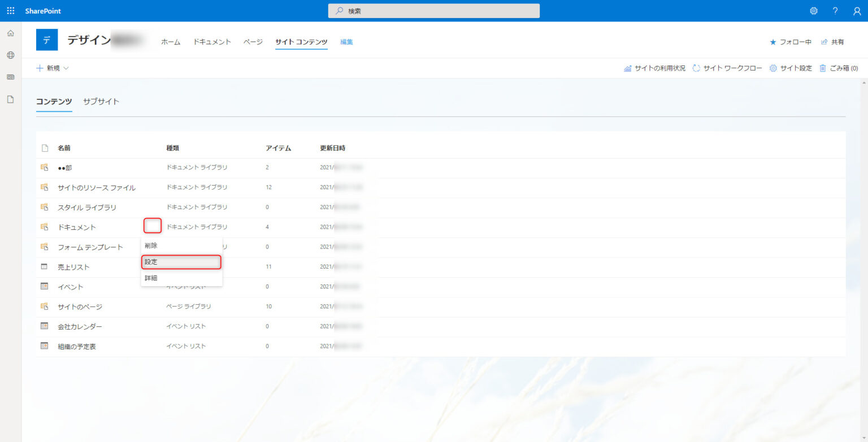Open the account profile icon
The width and height of the screenshot is (868, 442).
[856, 10]
